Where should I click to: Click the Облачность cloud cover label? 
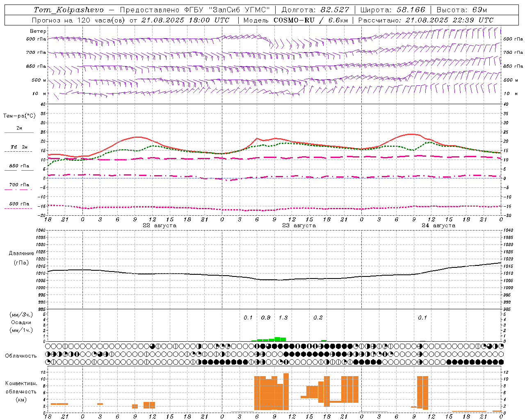point(21,356)
